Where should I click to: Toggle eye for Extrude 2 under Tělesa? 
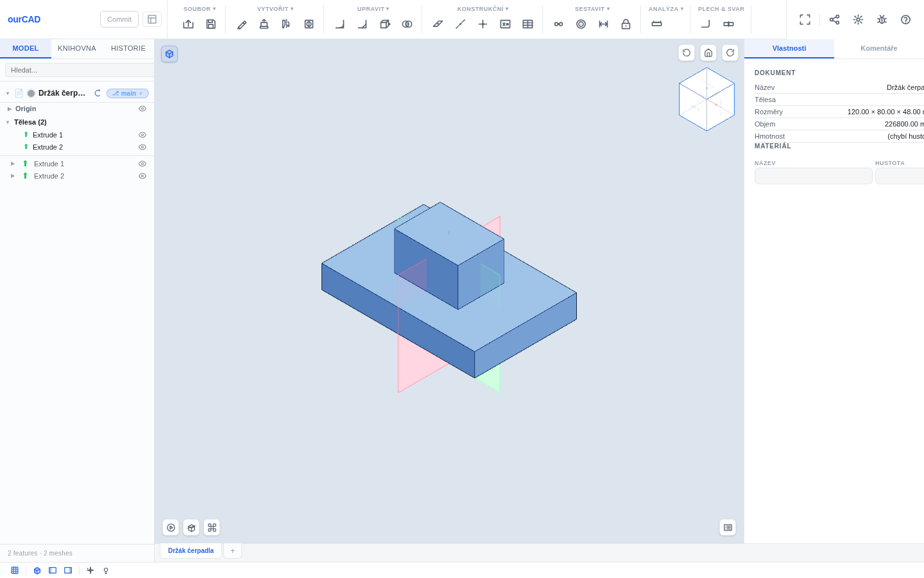(x=142, y=147)
